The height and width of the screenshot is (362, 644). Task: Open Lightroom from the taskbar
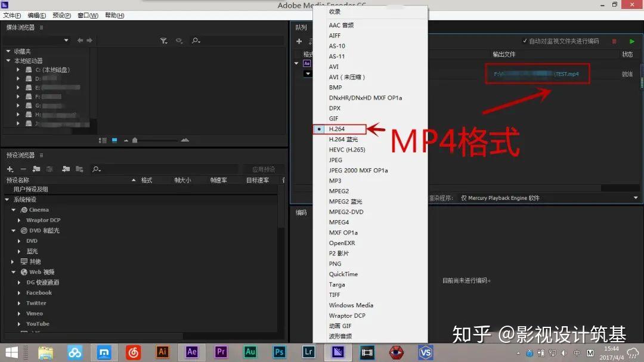pyautogui.click(x=308, y=352)
